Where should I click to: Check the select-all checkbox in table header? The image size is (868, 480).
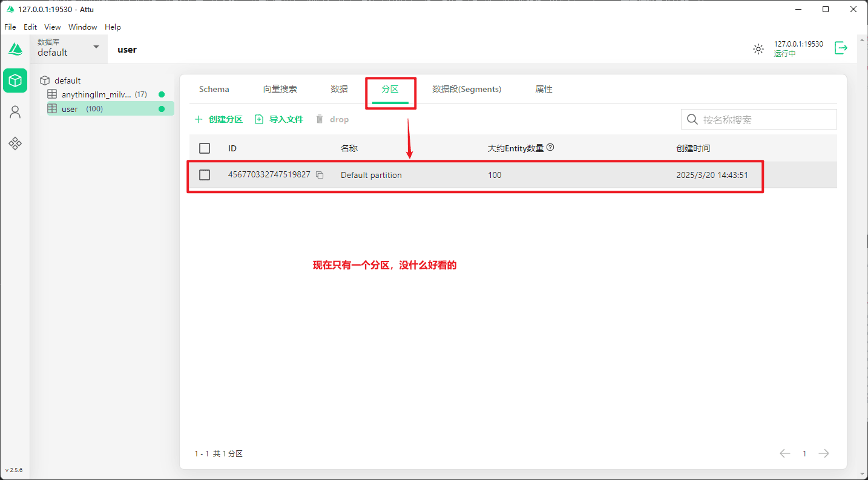pos(205,148)
